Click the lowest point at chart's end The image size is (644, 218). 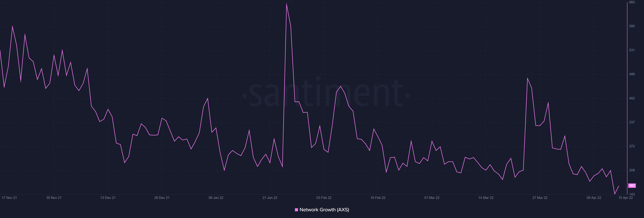click(614, 194)
